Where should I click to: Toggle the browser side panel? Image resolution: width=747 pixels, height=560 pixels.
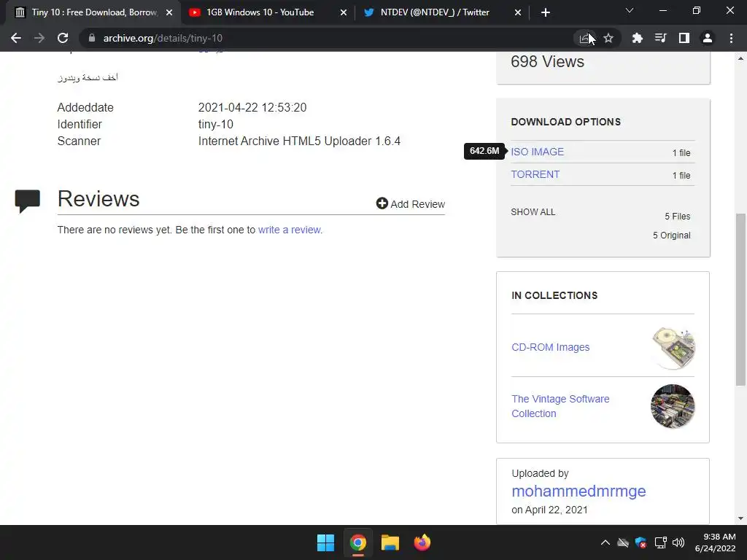click(x=684, y=38)
